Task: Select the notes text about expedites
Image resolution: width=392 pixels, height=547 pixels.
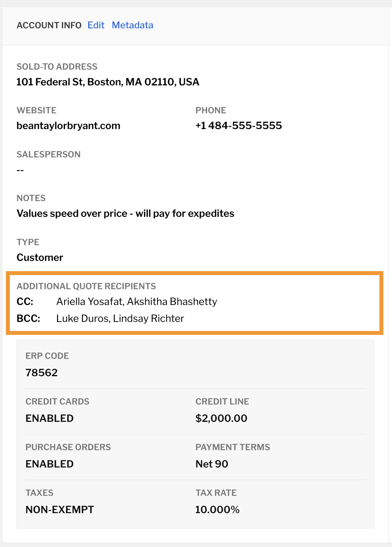Action: tap(126, 213)
